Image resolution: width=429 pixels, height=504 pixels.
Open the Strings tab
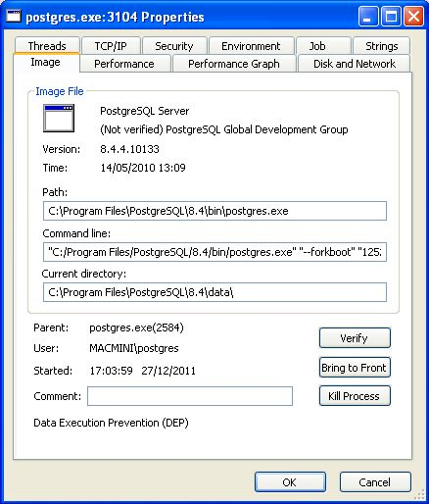[x=381, y=46]
